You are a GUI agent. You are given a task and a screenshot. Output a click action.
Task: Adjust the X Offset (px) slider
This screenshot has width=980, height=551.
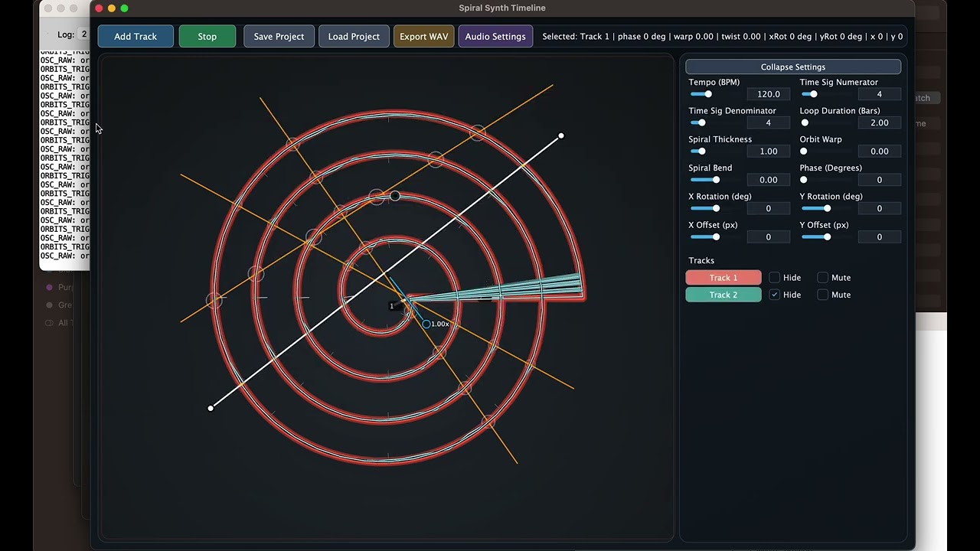[x=715, y=237]
